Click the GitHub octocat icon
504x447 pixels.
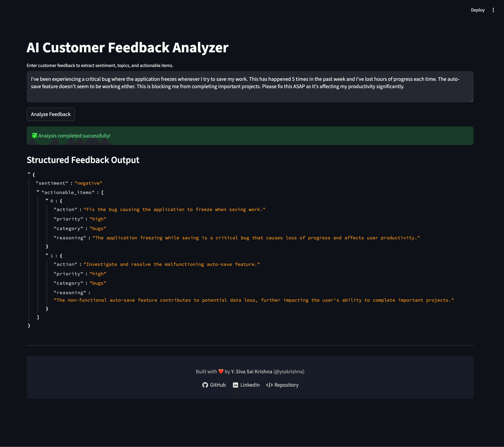coord(205,385)
